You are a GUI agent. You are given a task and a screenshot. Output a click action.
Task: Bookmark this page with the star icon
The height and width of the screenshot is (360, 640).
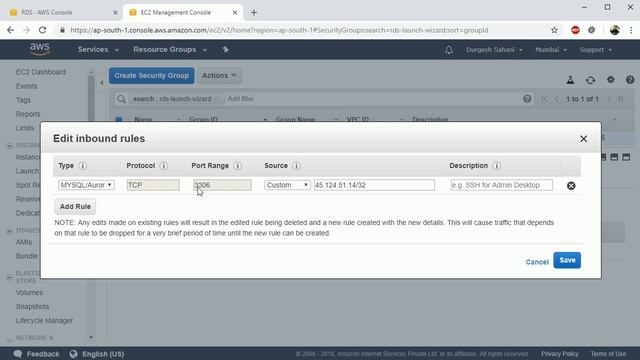click(x=554, y=30)
